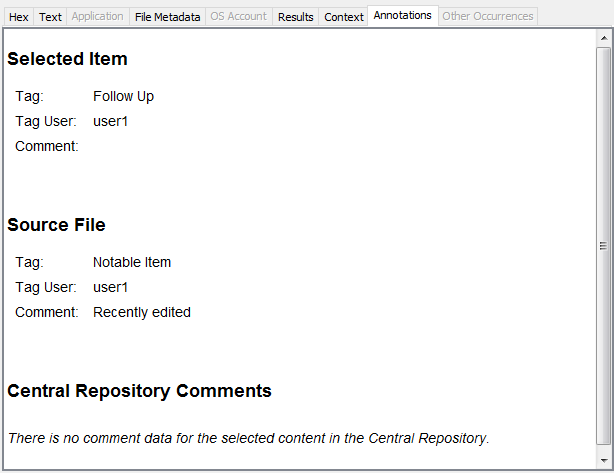Click the vertical scrollbar thumb grip
Image resolution: width=614 pixels, height=473 pixels.
[x=603, y=245]
